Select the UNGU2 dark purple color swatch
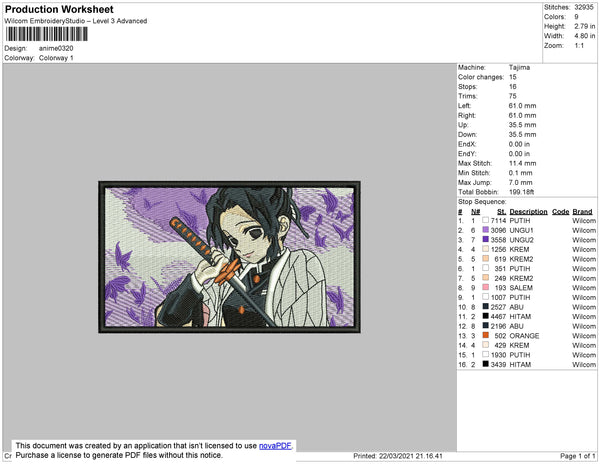Screen dimensions: 600x464 (486, 239)
